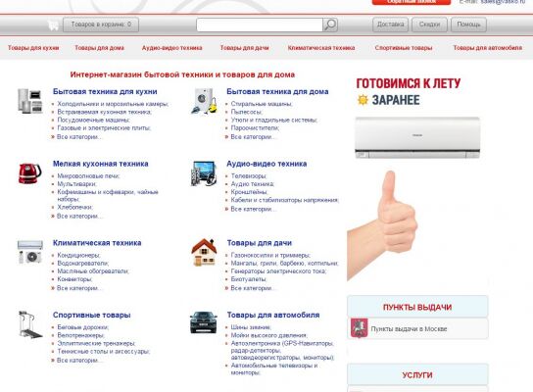Image resolution: width=533 pixels, height=392 pixels.
Task: Open Бытовая техника для кухни heading link
Action: coord(105,91)
